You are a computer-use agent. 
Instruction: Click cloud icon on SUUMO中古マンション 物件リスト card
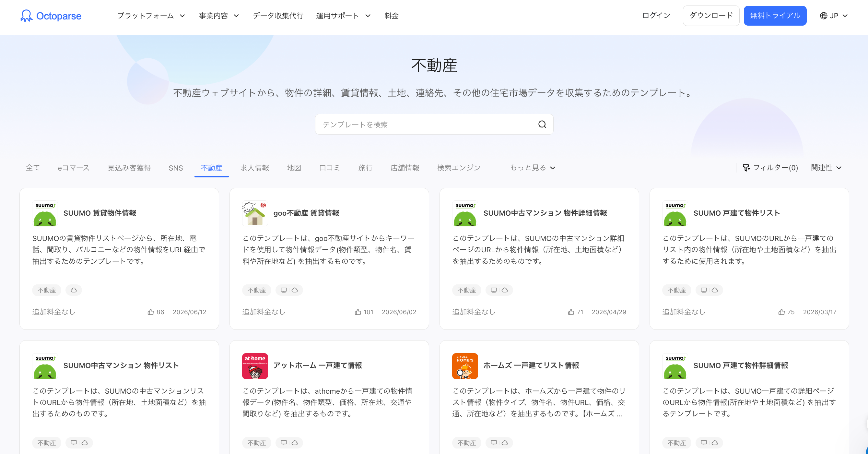pos(85,443)
